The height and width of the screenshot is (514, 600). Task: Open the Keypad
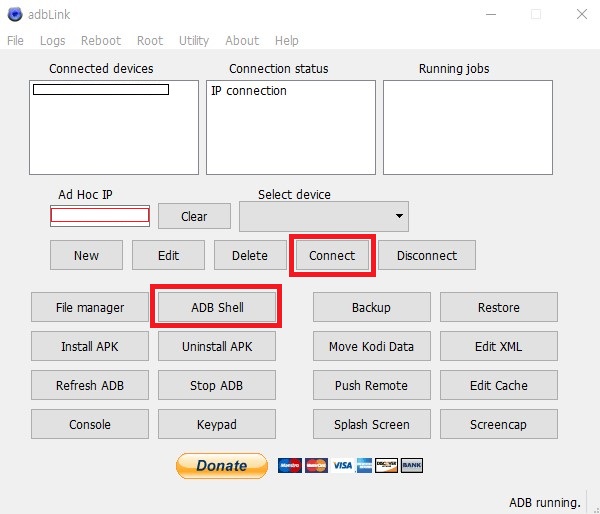[217, 424]
